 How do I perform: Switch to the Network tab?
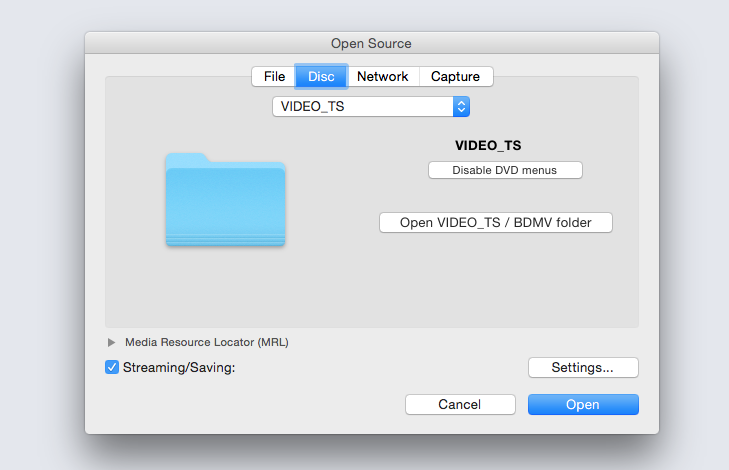[x=383, y=76]
